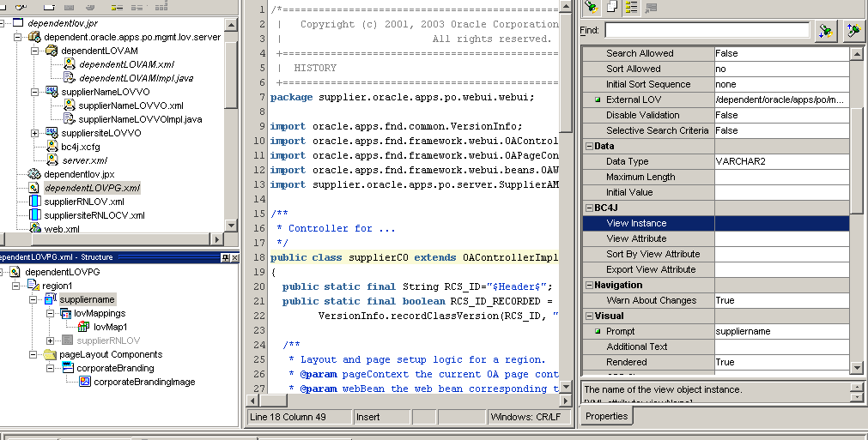Click the down arrow of the Properties scrollbar

856,368
